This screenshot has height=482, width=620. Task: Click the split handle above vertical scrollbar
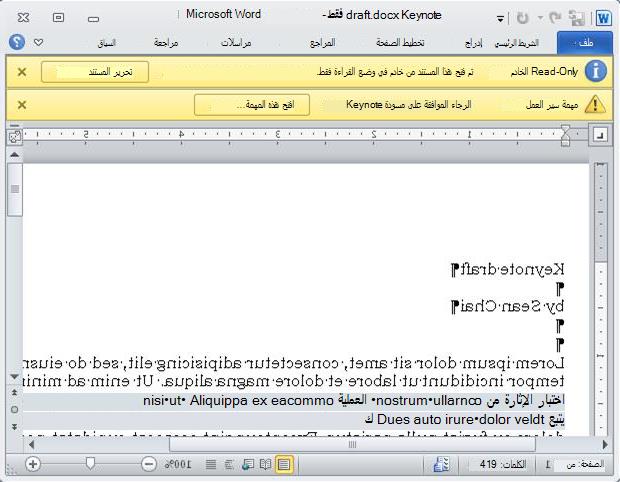pyautogui.click(x=15, y=126)
